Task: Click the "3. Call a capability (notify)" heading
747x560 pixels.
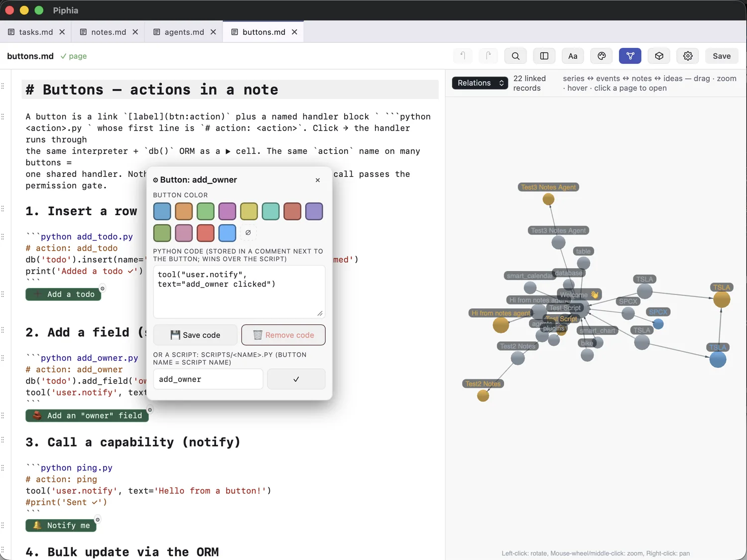Action: (x=133, y=442)
